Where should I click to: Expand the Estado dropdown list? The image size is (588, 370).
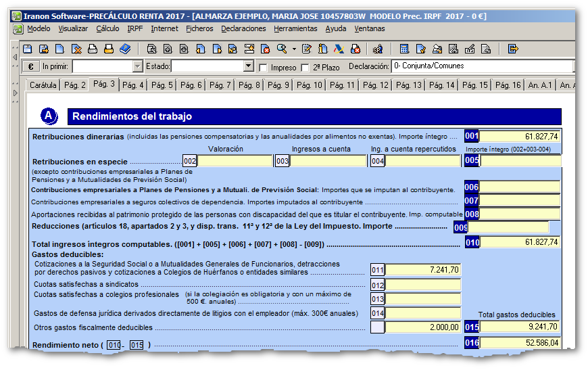coord(248,66)
